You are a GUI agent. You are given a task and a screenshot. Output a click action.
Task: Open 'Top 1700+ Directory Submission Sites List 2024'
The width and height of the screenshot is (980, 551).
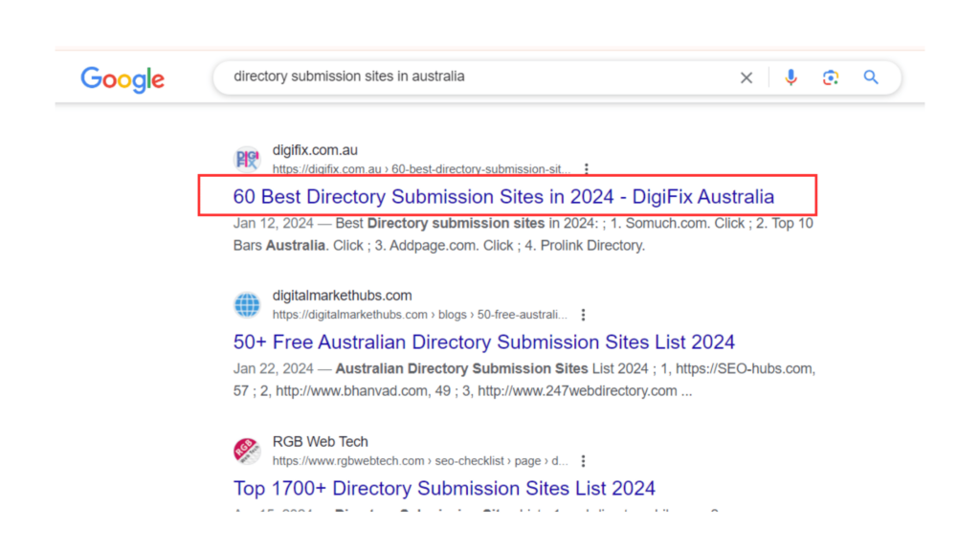pos(444,489)
